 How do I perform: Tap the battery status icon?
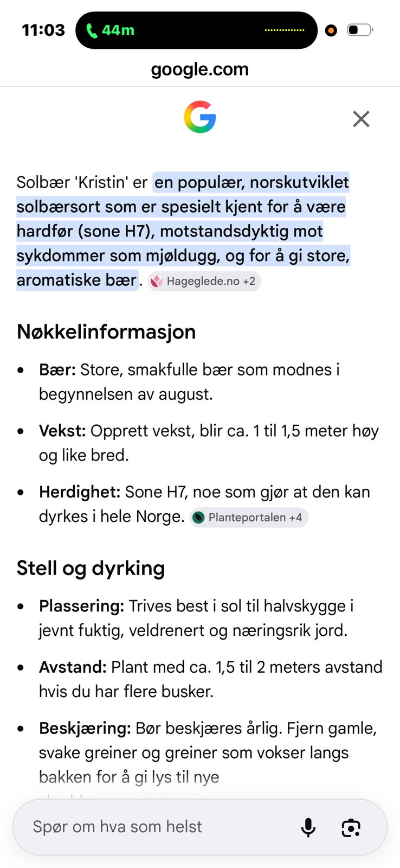pos(360,30)
